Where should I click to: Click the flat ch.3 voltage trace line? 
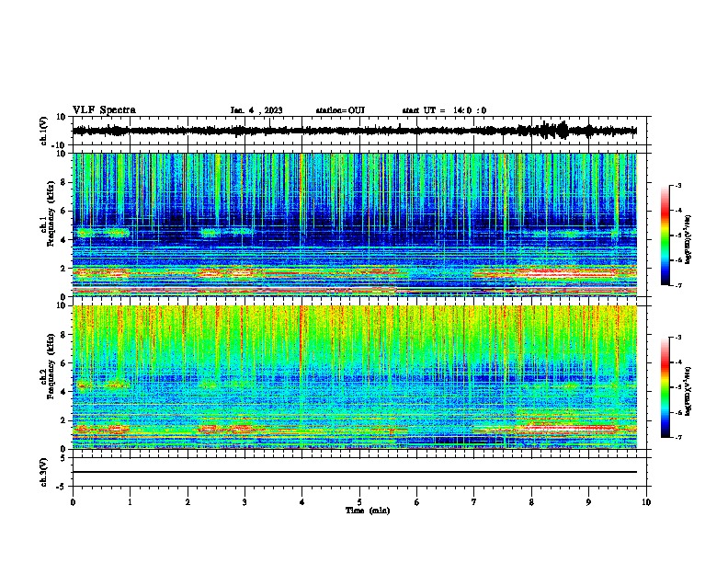coord(355,472)
